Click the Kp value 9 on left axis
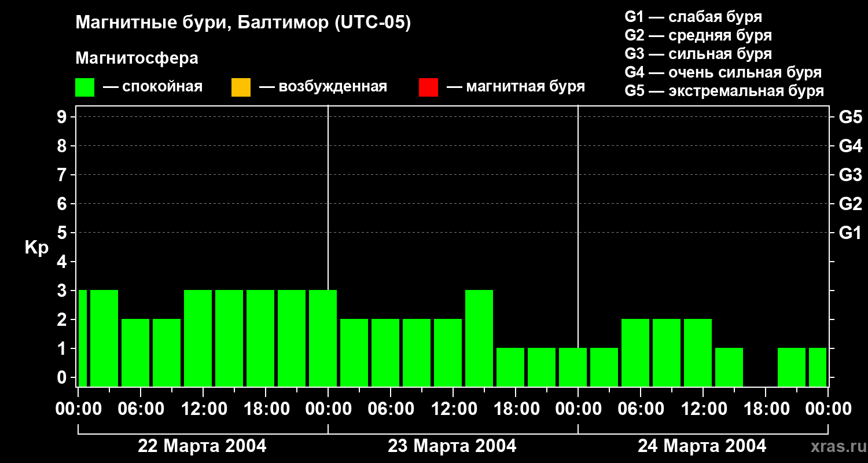868x463 pixels. point(62,117)
